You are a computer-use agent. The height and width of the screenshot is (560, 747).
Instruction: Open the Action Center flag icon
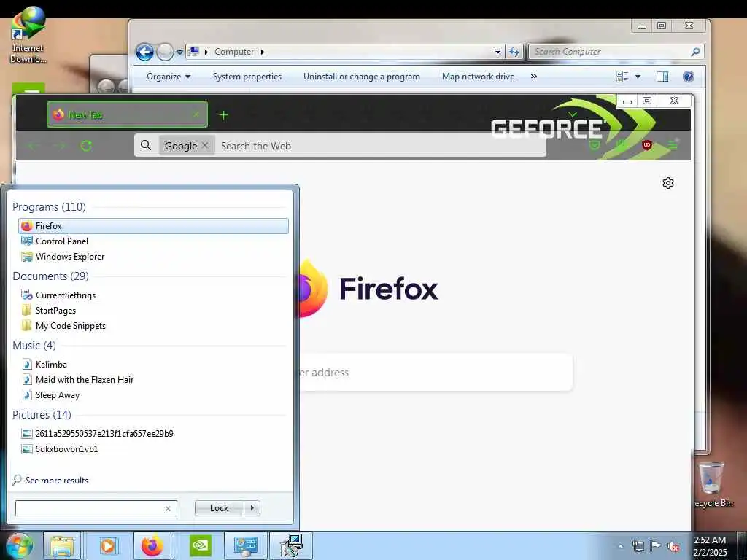point(656,546)
